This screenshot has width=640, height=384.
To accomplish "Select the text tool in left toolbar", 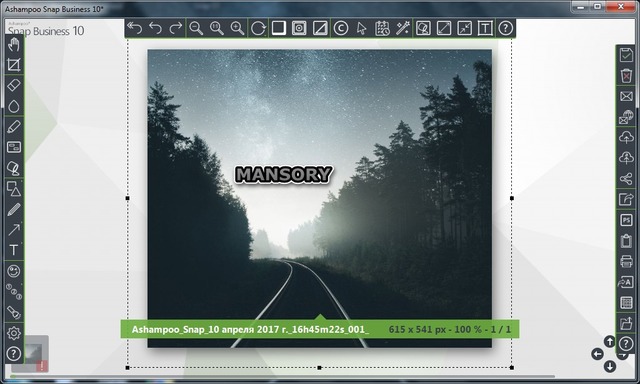I will [x=13, y=250].
